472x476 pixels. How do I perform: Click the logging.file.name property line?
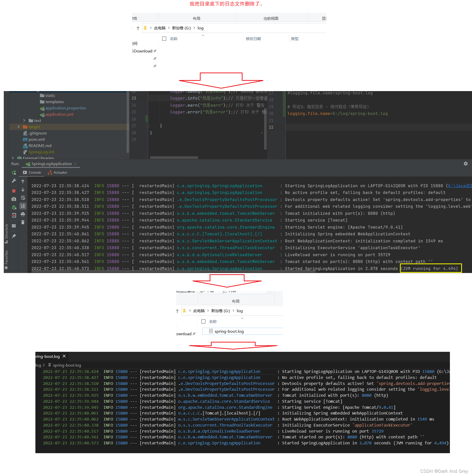pos(337,114)
